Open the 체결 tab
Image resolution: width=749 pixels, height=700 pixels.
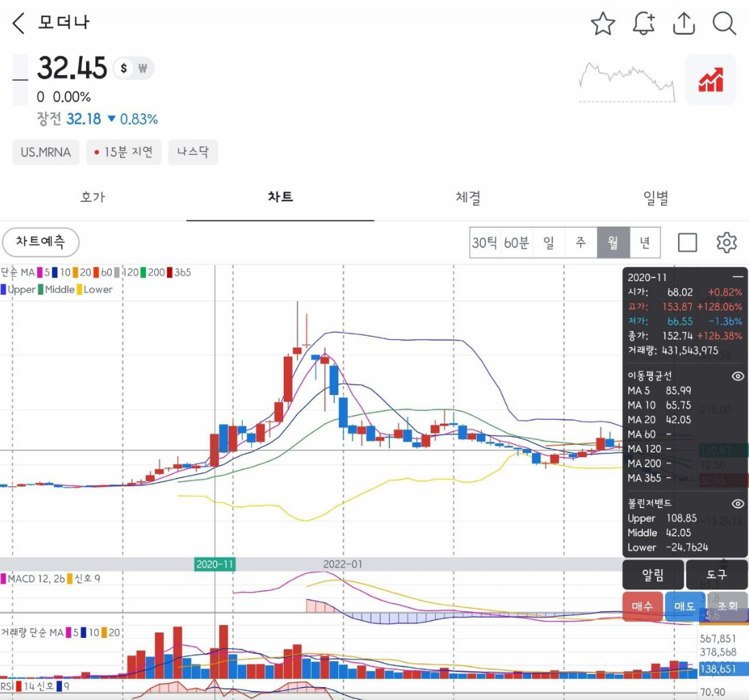468,197
